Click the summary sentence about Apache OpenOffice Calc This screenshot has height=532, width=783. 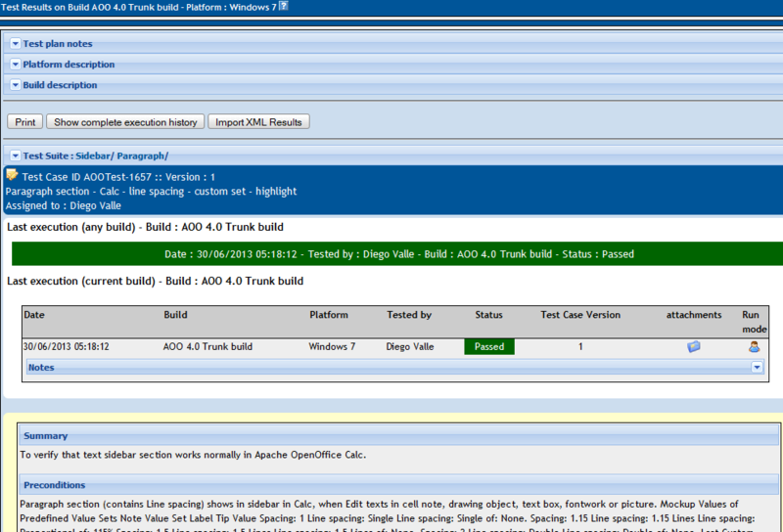click(x=193, y=455)
